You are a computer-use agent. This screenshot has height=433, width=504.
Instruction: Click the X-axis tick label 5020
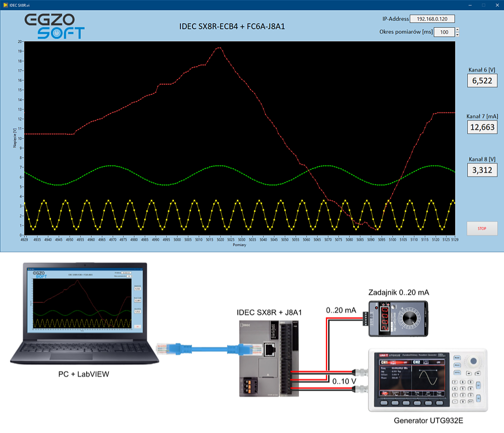pos(220,239)
